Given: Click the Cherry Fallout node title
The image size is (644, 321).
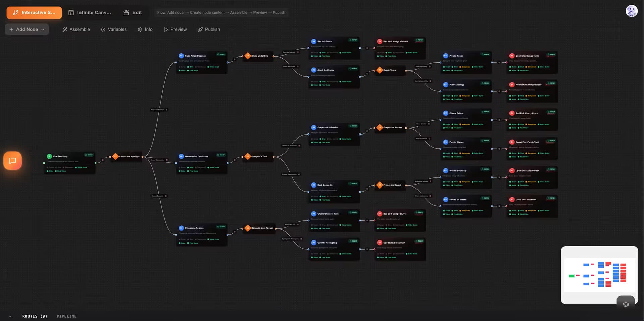Looking at the screenshot, I should [456, 113].
